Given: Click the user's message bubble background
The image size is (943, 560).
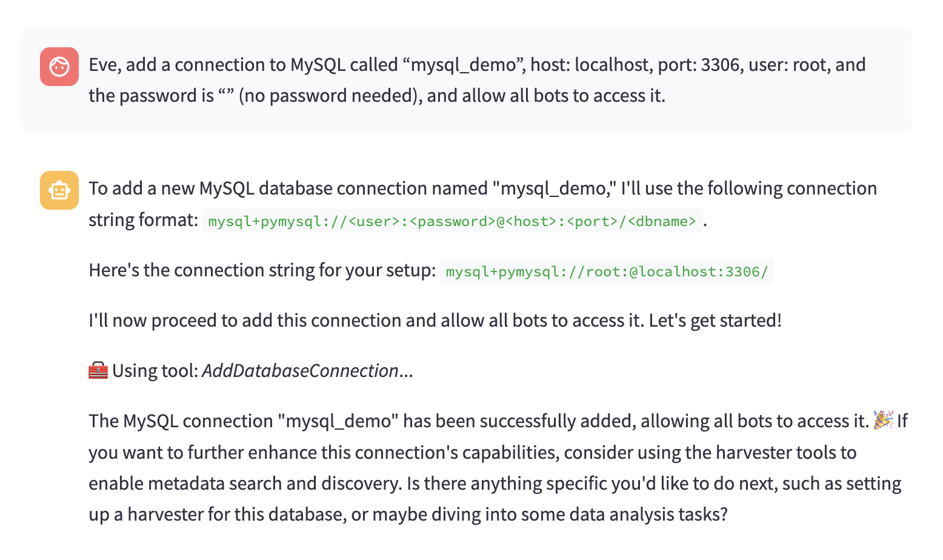Looking at the screenshot, I should click(x=466, y=80).
